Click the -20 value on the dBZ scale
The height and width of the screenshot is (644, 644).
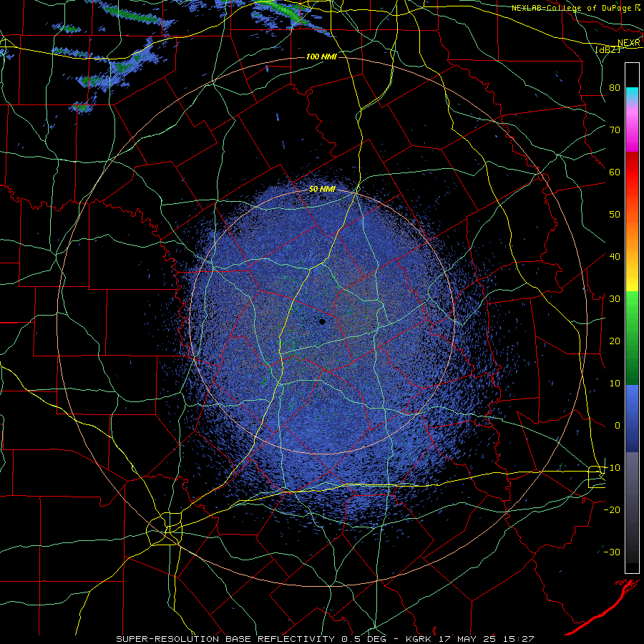612,509
